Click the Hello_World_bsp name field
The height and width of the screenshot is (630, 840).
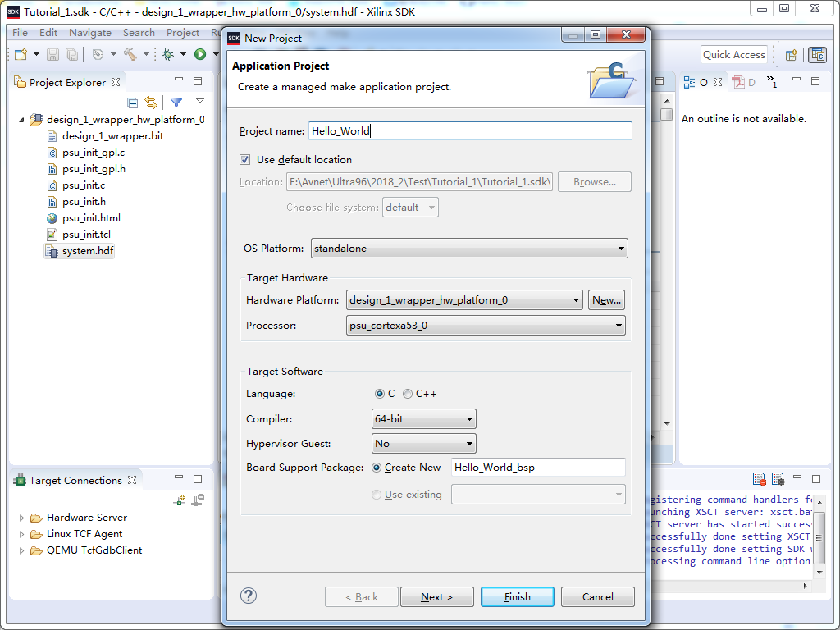pyautogui.click(x=538, y=467)
